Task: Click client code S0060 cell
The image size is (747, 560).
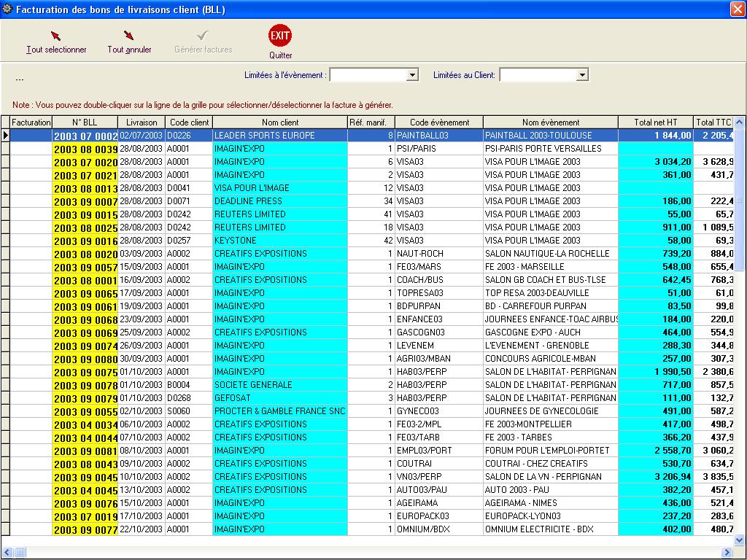Action: [189, 411]
